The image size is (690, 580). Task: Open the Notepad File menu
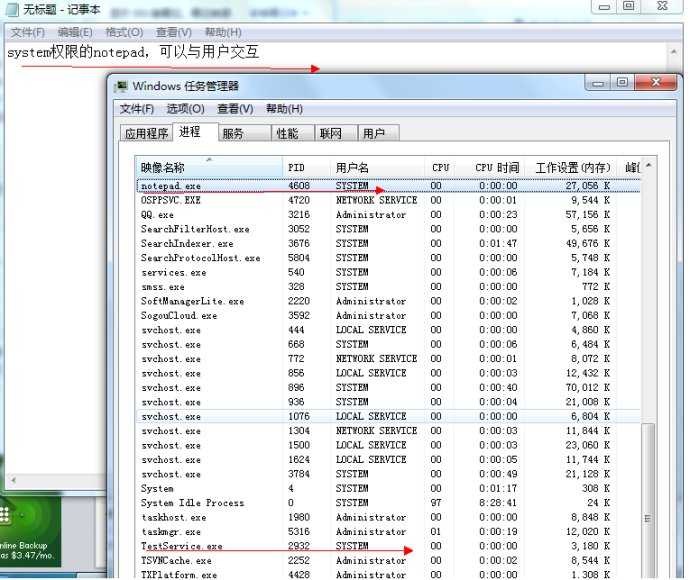28,32
